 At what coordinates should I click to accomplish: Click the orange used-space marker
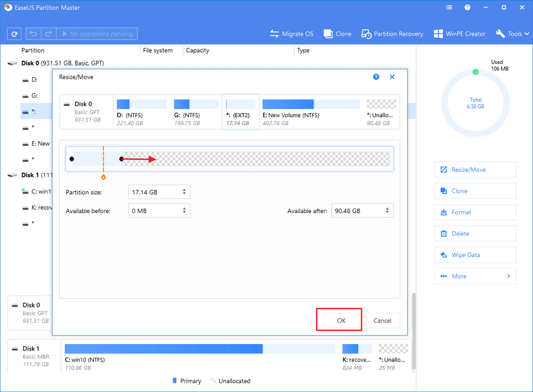coord(103,177)
